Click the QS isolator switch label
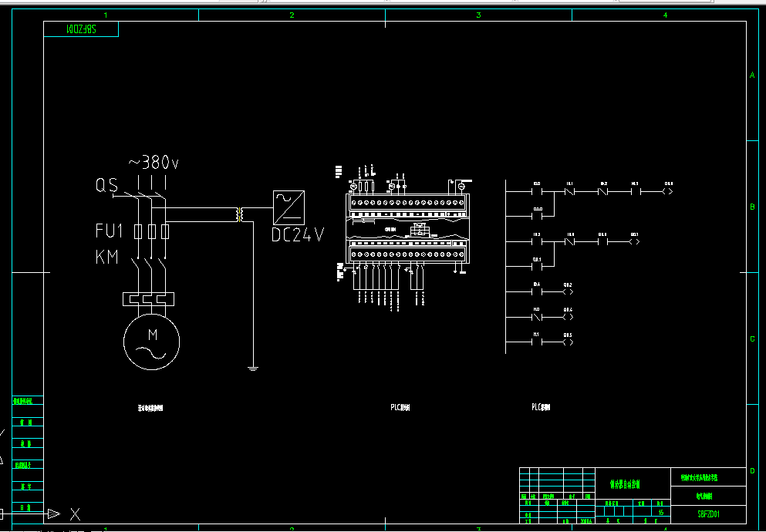 pos(106,186)
